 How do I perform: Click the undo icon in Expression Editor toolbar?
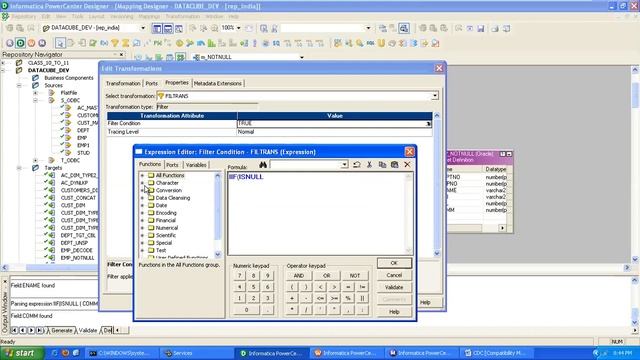[356, 164]
